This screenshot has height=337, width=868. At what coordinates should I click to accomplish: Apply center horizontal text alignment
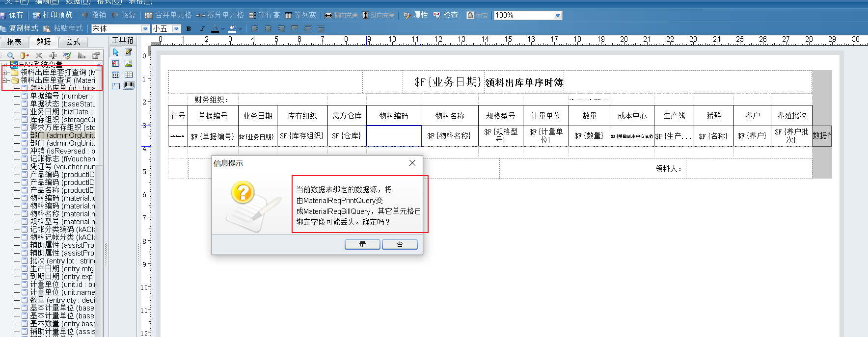[268, 29]
